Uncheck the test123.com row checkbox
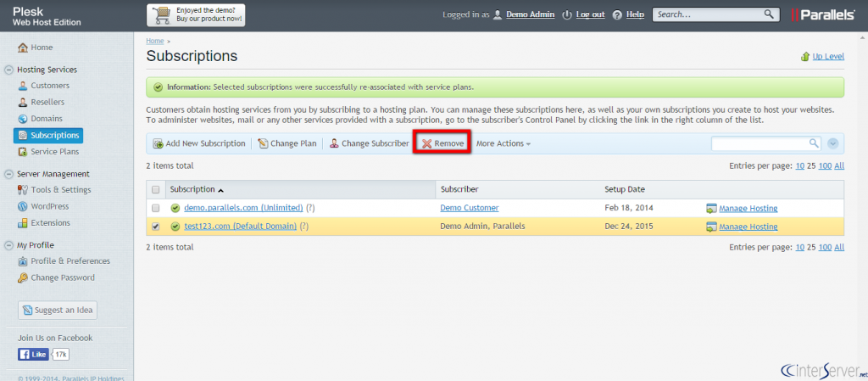The width and height of the screenshot is (868, 381). click(156, 227)
